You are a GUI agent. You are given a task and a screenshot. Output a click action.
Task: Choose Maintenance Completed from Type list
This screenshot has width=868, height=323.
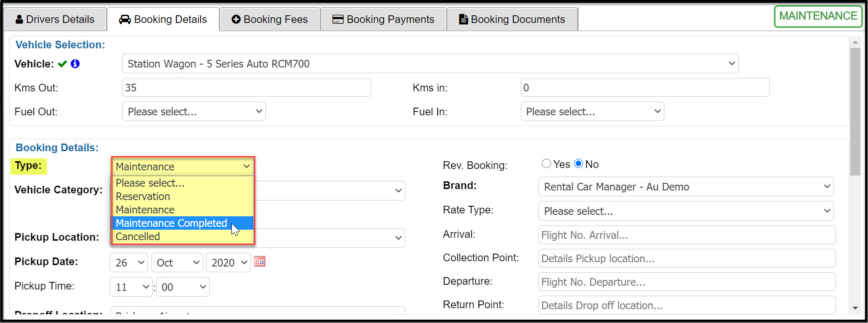tap(171, 223)
